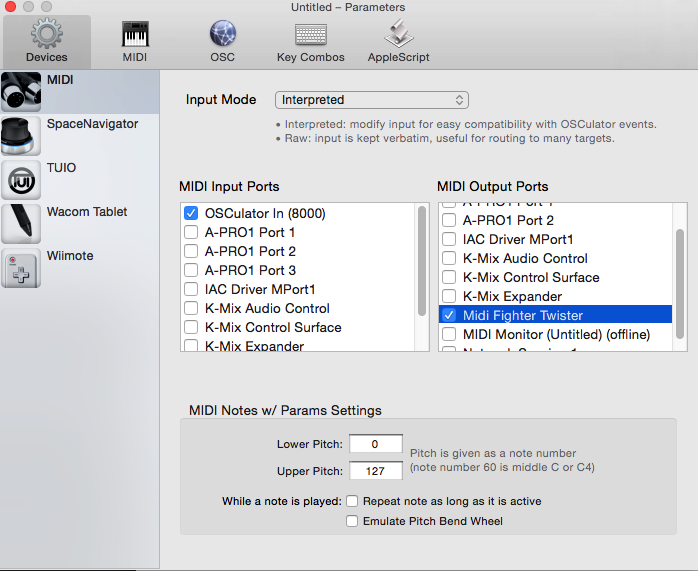Select Wiimote device in sidebar

[x=21, y=268]
